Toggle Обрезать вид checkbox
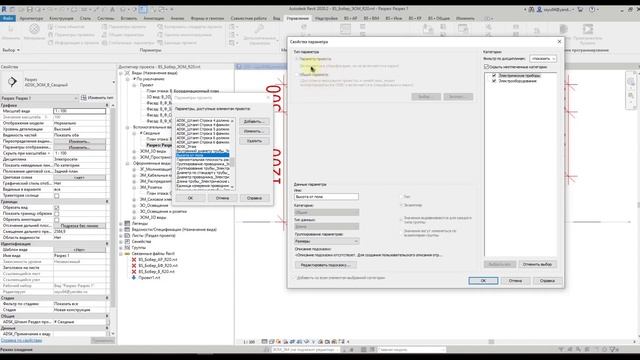Screen dimensions: 640x360 tap(57, 208)
